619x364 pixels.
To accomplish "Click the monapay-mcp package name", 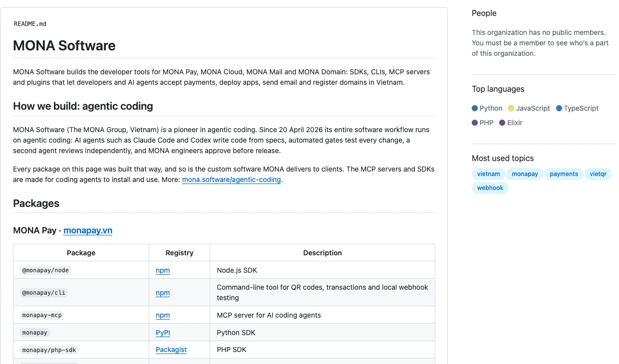I will (x=42, y=315).
